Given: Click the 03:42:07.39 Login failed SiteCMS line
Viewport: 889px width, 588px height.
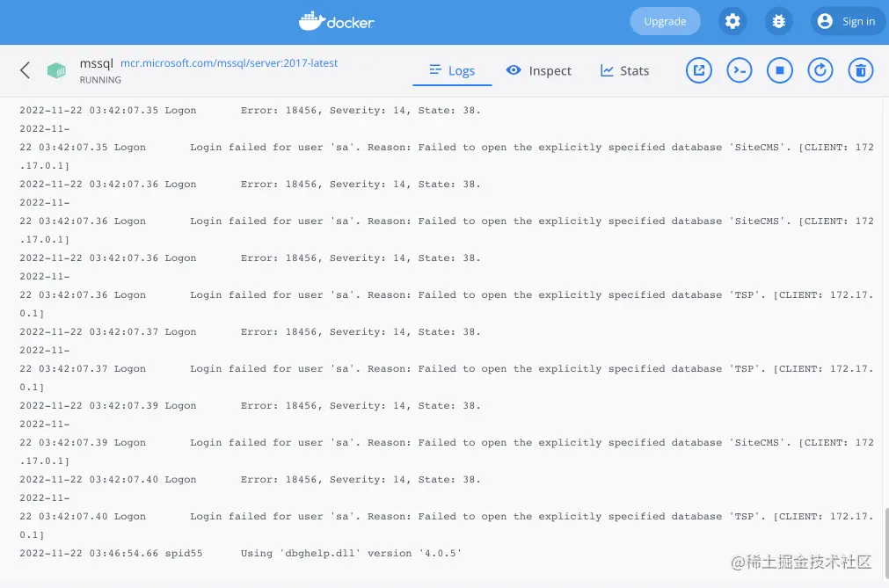Looking at the screenshot, I should coord(447,442).
